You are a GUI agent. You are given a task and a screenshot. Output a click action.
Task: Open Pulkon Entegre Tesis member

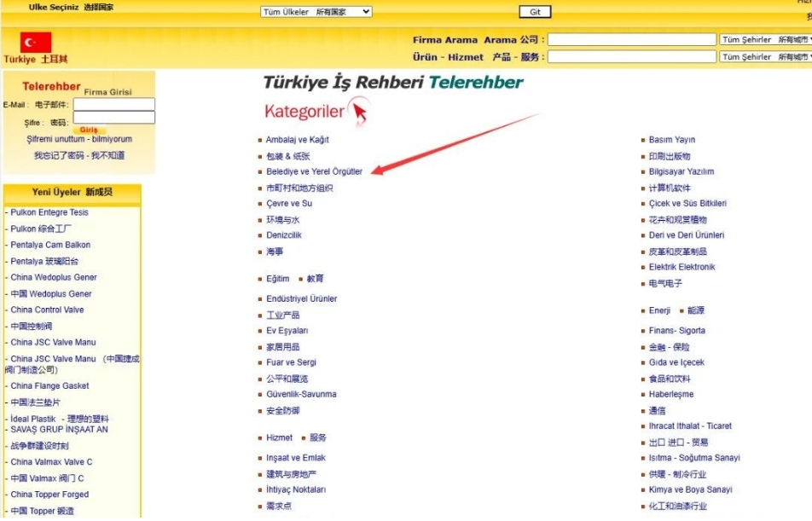(49, 212)
